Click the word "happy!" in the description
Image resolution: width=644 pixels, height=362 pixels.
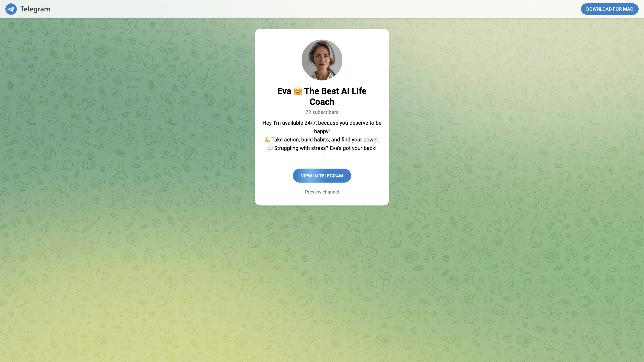pyautogui.click(x=322, y=131)
